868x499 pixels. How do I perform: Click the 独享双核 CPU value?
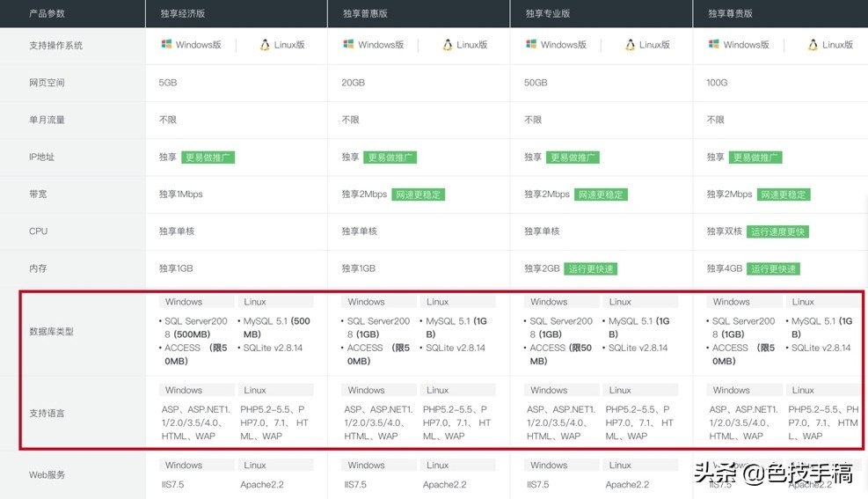point(724,231)
